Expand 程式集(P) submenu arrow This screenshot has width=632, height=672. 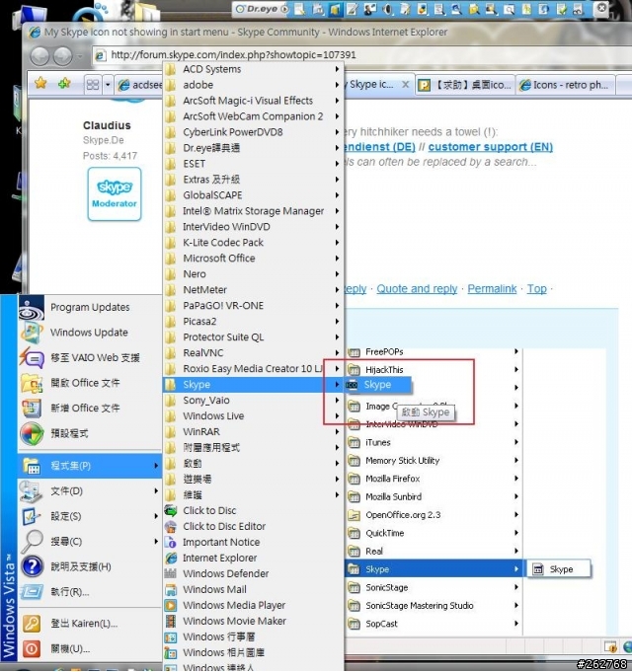pos(156,466)
